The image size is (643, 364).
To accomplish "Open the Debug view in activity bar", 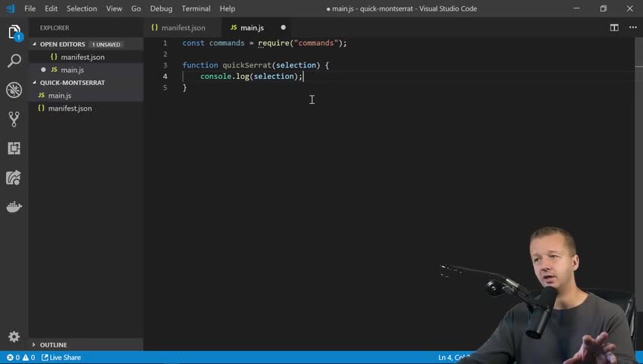I will point(14,89).
